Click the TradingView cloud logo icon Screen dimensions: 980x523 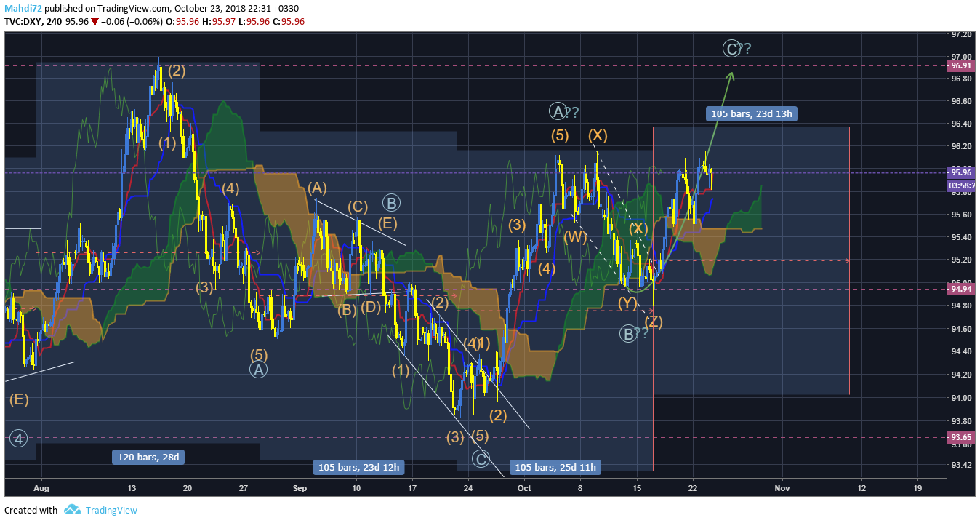tap(71, 510)
